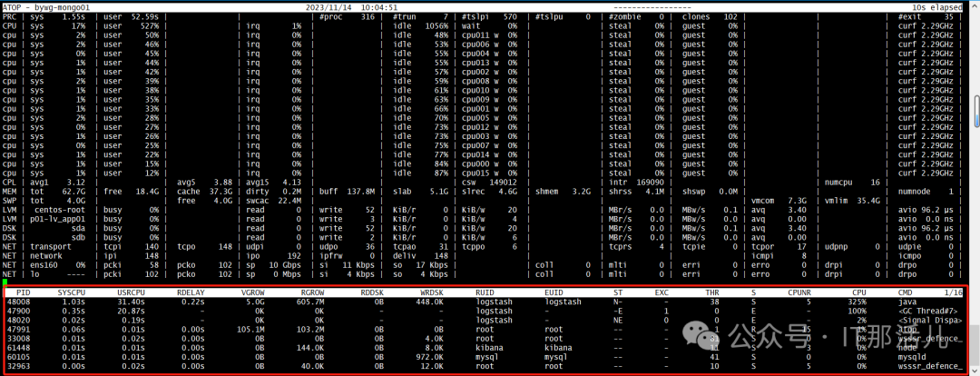Click the mysqld command entry
The width and height of the screenshot is (980, 376).
coord(912,357)
